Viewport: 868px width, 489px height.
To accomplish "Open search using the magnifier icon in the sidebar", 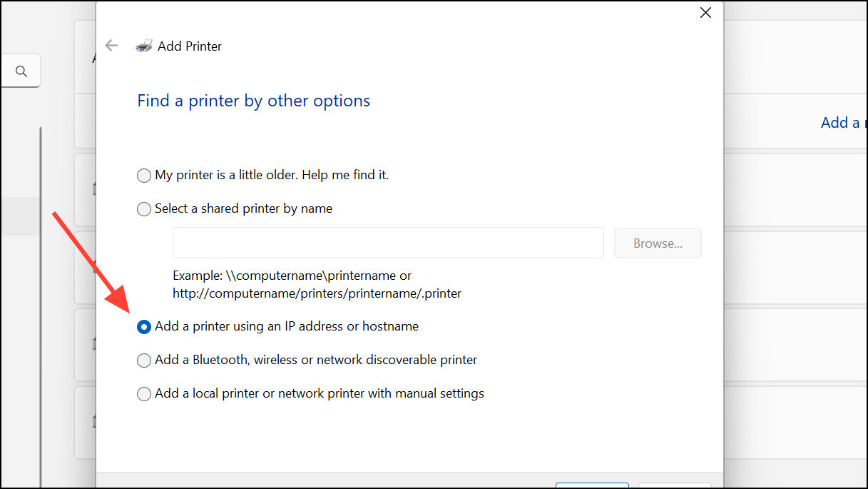I will pyautogui.click(x=21, y=70).
